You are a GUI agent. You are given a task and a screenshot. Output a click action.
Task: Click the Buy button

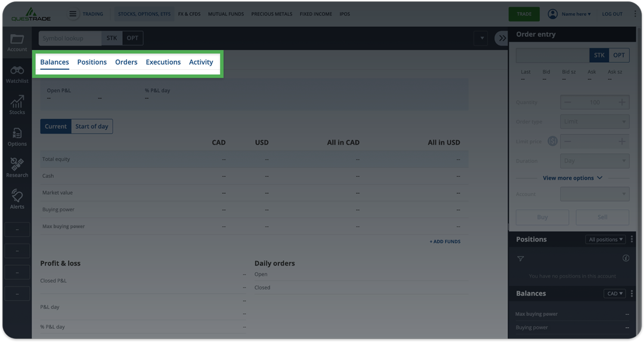pyautogui.click(x=543, y=217)
